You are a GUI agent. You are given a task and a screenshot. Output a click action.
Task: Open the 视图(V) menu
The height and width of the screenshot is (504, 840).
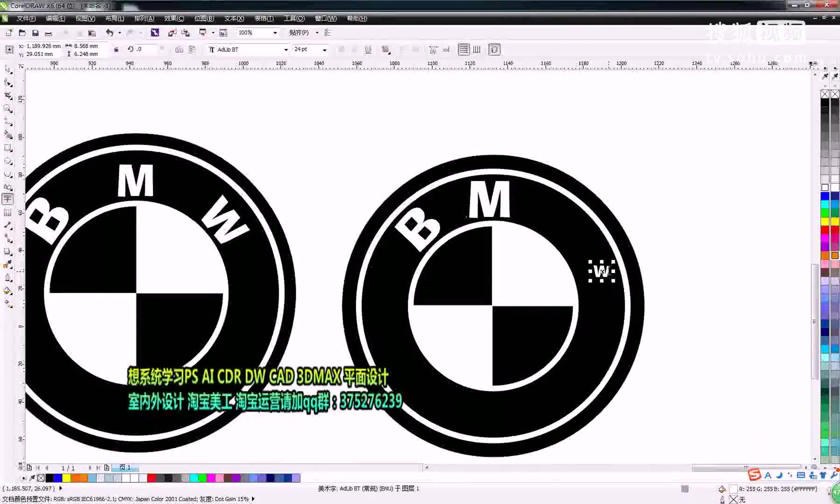[x=85, y=19]
